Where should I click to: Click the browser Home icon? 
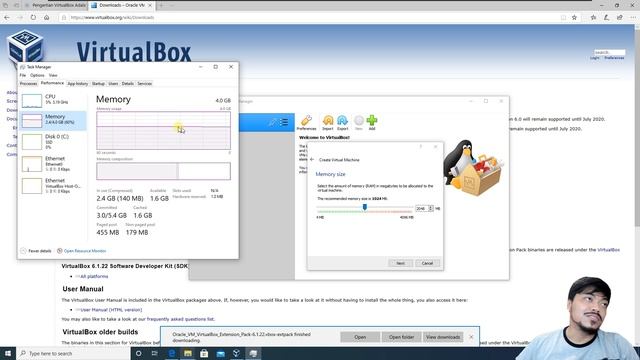(x=47, y=18)
